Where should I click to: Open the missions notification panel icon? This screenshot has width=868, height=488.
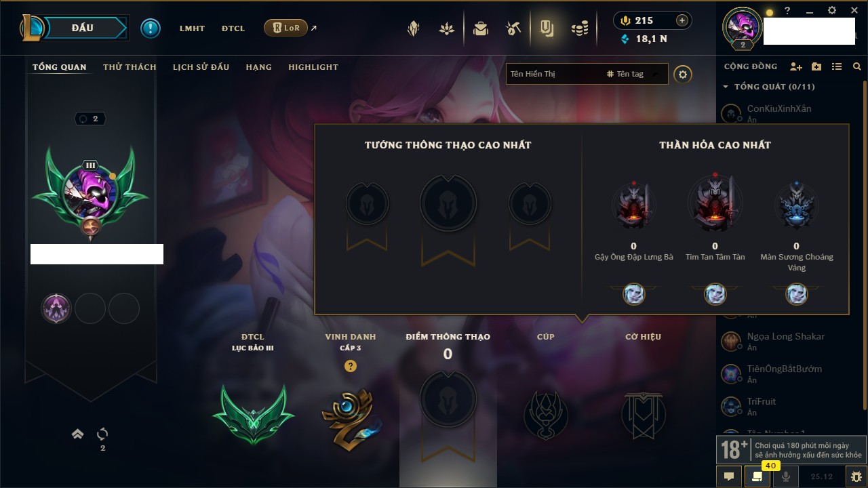[x=757, y=476]
